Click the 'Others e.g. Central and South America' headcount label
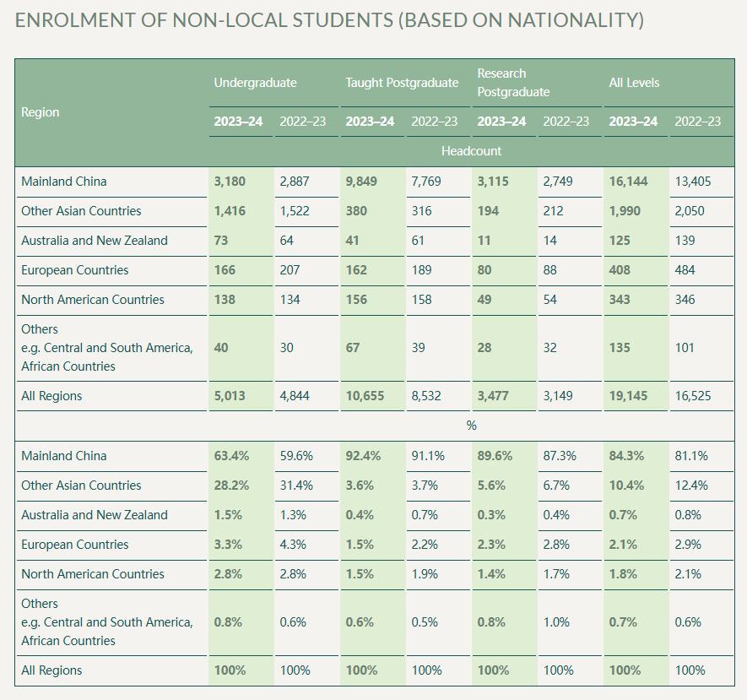The height and width of the screenshot is (700, 747). click(x=106, y=348)
